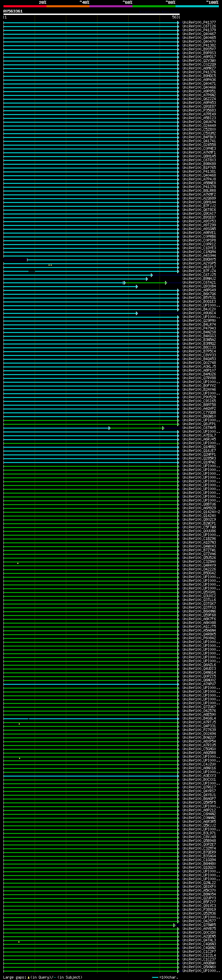Select hit UniRef100_B4JC20
Viewport: 222px width, 980px height.
(199, 309)
